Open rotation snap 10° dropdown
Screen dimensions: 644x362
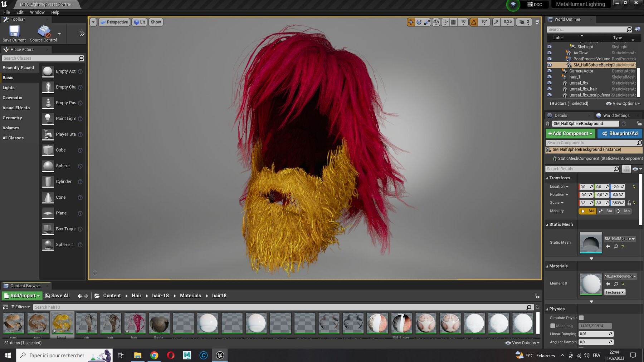point(484,22)
